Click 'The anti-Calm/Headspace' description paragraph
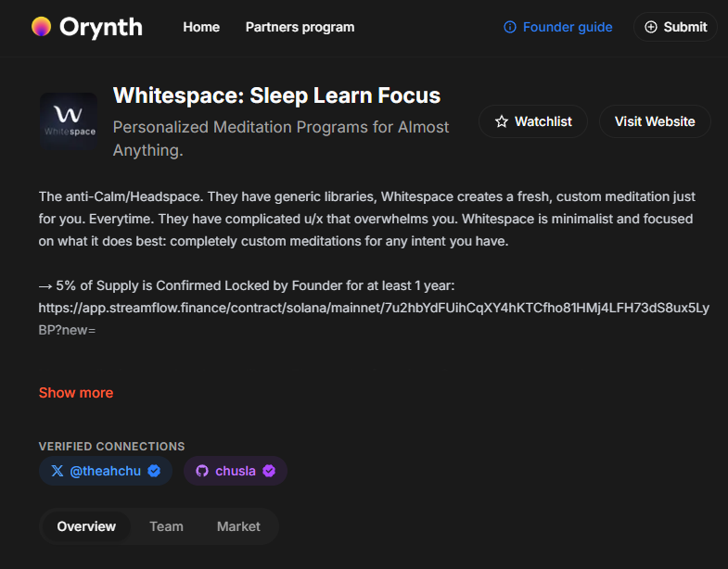This screenshot has height=569, width=728. pyautogui.click(x=367, y=219)
